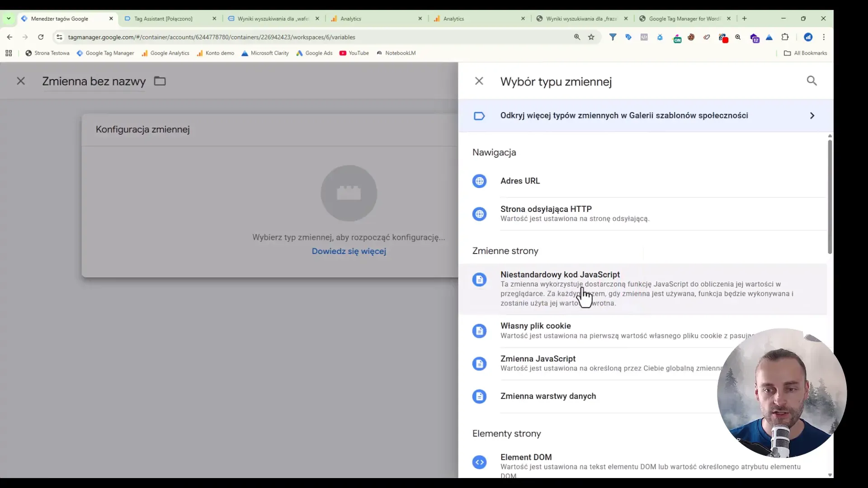Expand gallery banner chevron arrow
The height and width of the screenshot is (488, 868).
812,116
